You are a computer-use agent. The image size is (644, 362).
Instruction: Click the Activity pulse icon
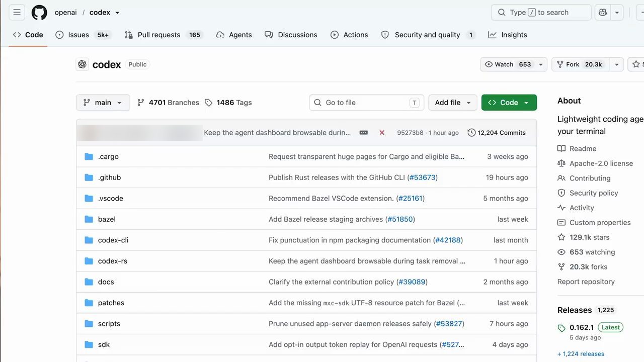(561, 208)
